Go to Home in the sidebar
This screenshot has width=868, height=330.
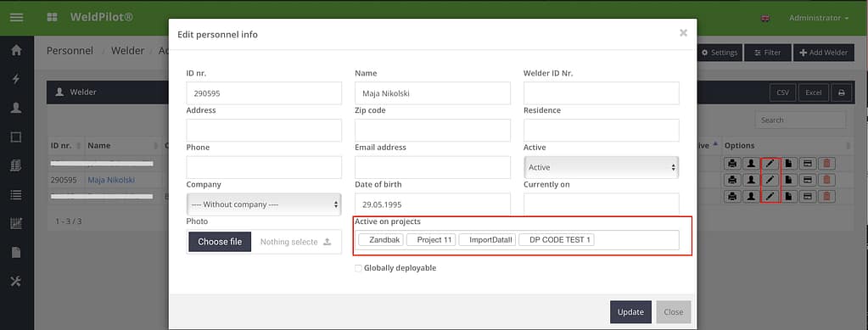tap(16, 50)
